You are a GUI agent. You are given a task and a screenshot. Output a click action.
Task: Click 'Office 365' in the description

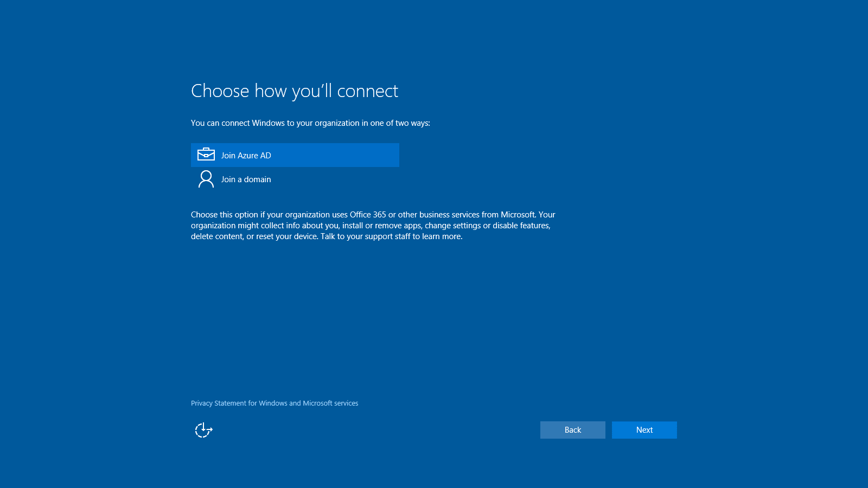pyautogui.click(x=368, y=215)
